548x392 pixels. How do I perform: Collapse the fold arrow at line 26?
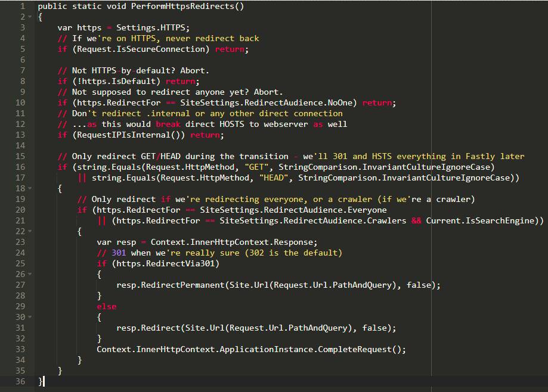[x=30, y=275]
